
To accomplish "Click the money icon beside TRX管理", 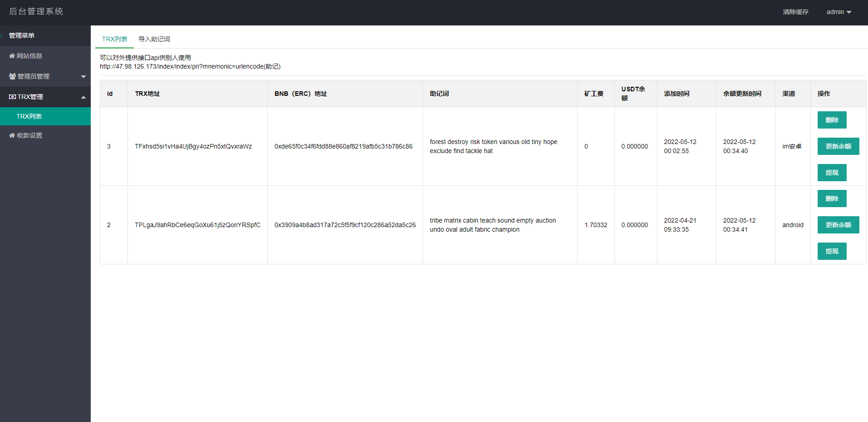I will point(12,97).
